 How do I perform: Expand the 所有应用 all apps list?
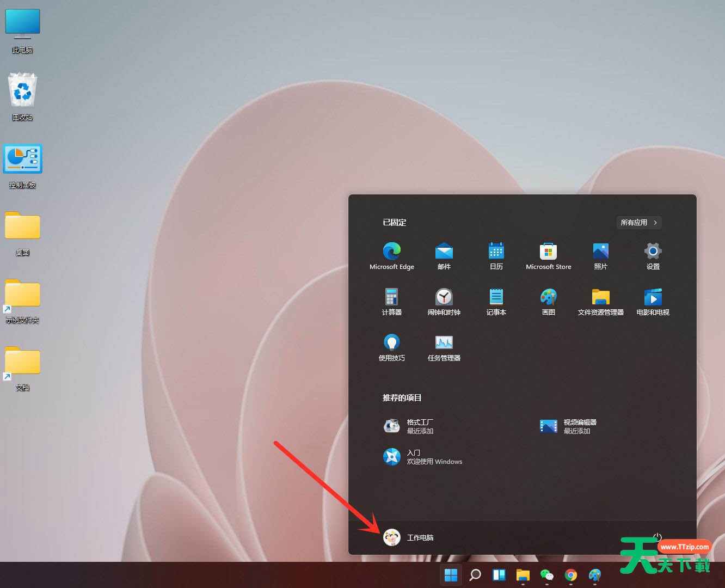pyautogui.click(x=639, y=222)
